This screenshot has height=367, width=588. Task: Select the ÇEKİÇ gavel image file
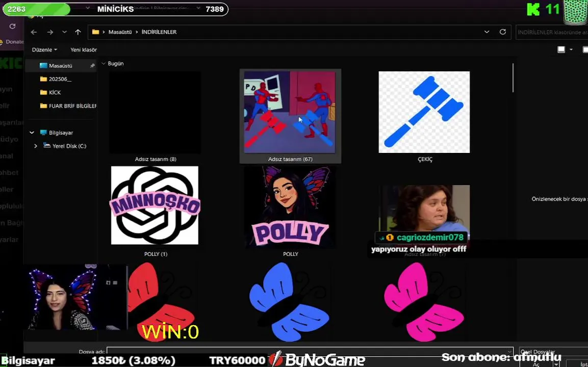click(424, 112)
